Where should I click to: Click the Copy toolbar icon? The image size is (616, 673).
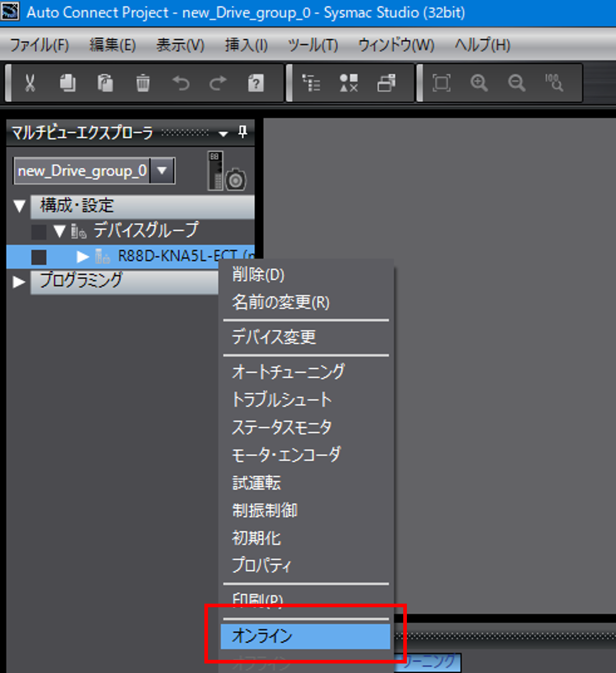tap(68, 83)
